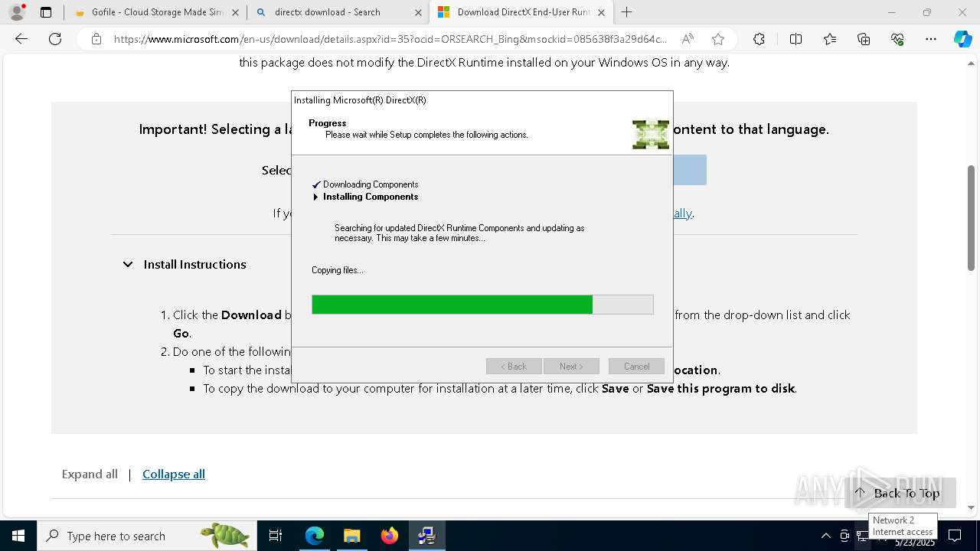Show hidden icons in the system tray
Image resolution: width=980 pixels, height=551 pixels.
[825, 536]
